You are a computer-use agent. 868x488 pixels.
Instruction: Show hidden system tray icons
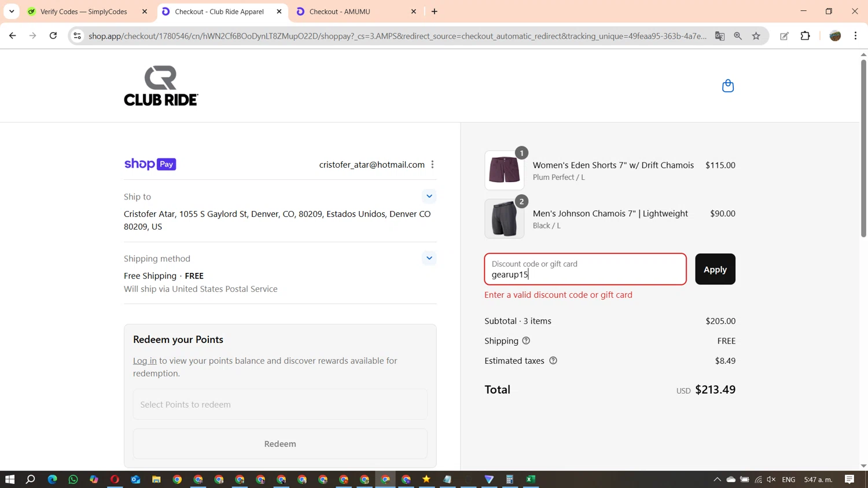pos(717,479)
